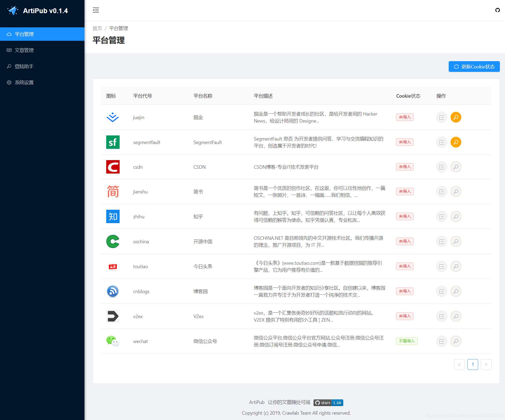Select page 1 in pagination
Image resolution: width=505 pixels, height=420 pixels.
coord(473,364)
